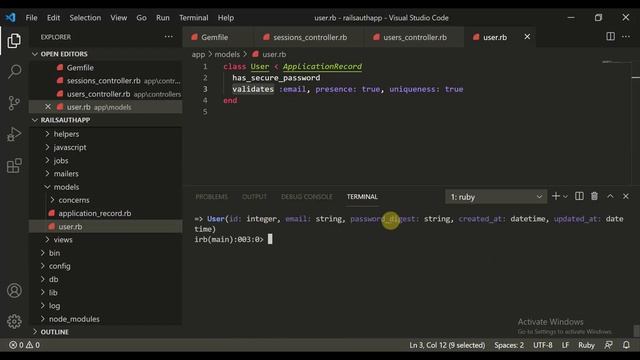The height and width of the screenshot is (360, 640).
Task: Expand the jobs folder
Action: pyautogui.click(x=61, y=160)
